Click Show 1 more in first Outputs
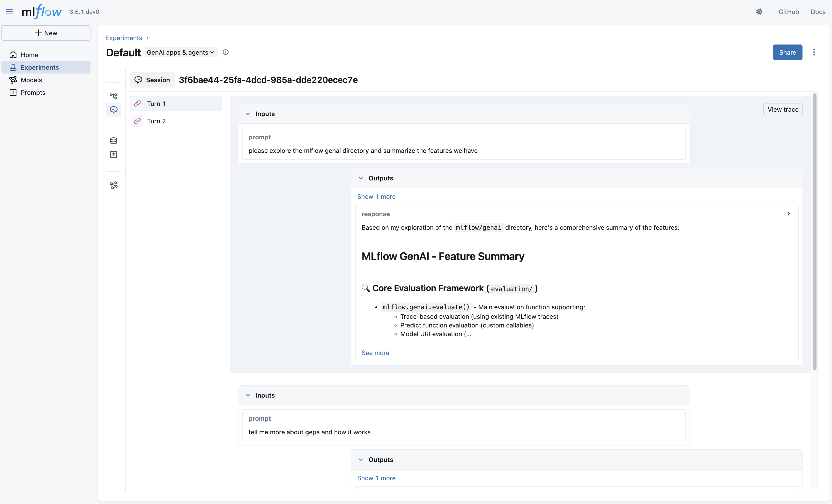The height and width of the screenshot is (504, 832). (x=376, y=196)
